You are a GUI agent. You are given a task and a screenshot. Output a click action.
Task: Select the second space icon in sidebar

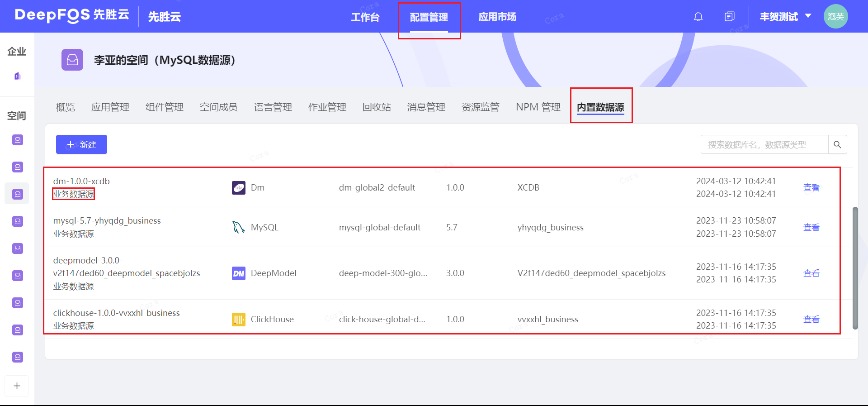17,167
